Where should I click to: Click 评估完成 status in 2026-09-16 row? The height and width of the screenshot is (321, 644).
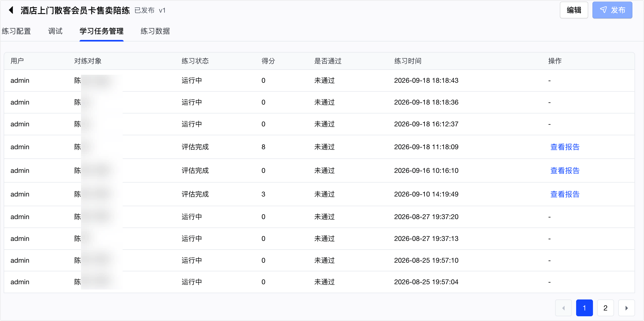click(195, 170)
